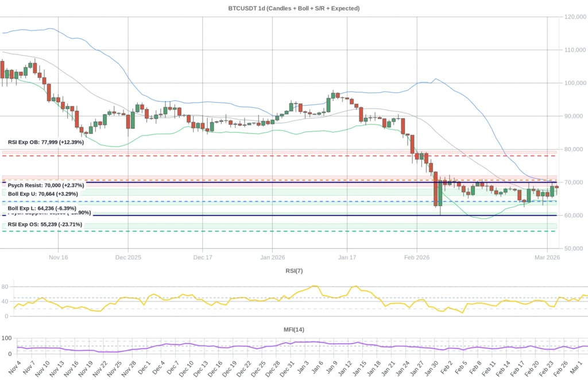
Task: Click the RSI(7) subplot title
Action: click(294, 270)
